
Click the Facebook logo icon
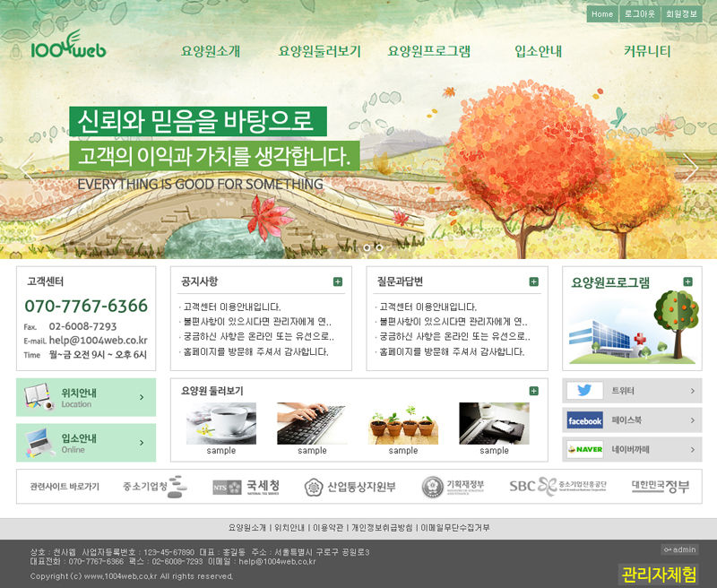pyautogui.click(x=584, y=420)
